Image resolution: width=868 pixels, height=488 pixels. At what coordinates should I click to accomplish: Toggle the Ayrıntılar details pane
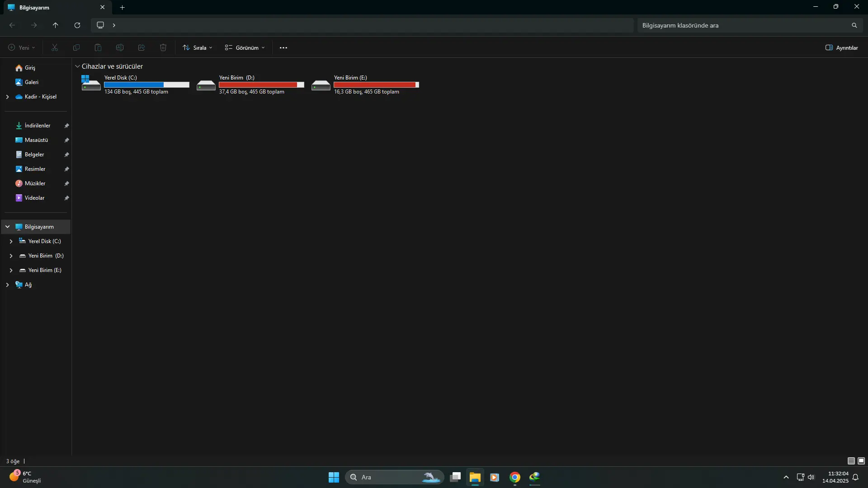(x=842, y=47)
